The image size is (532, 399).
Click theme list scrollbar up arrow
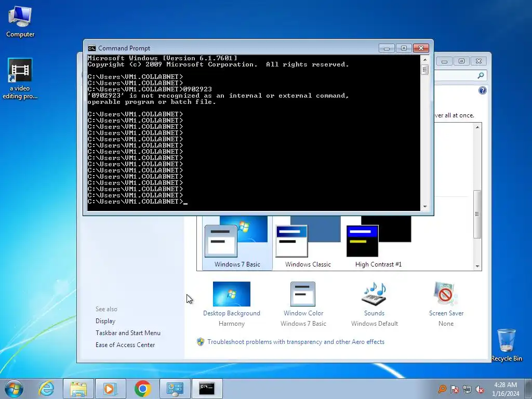click(x=477, y=127)
